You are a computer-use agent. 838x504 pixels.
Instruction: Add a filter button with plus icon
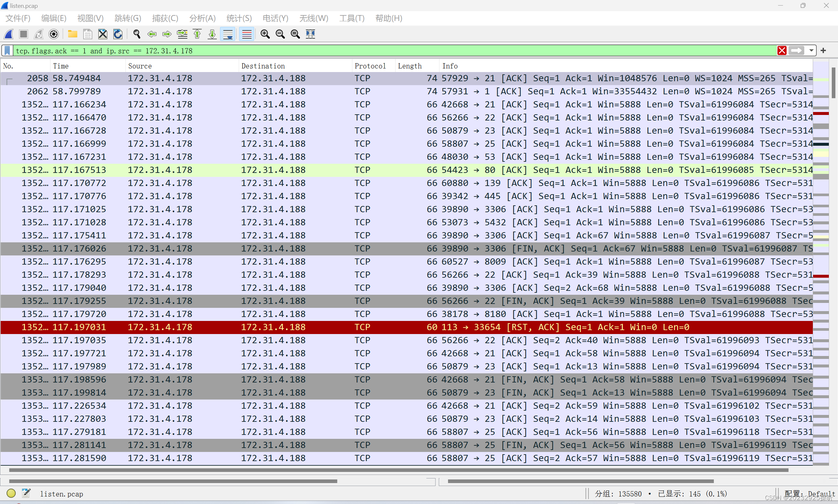[x=823, y=51]
